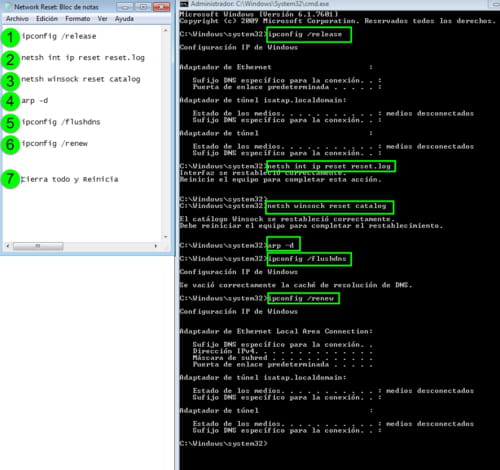This screenshot has width=500, height=470.
Task: Click the green number 7 circle
Action: (x=10, y=179)
